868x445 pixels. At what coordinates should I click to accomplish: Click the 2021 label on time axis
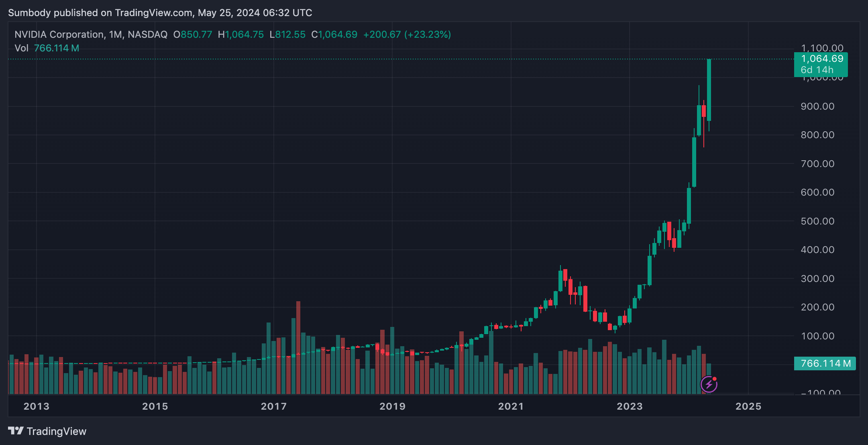click(511, 406)
